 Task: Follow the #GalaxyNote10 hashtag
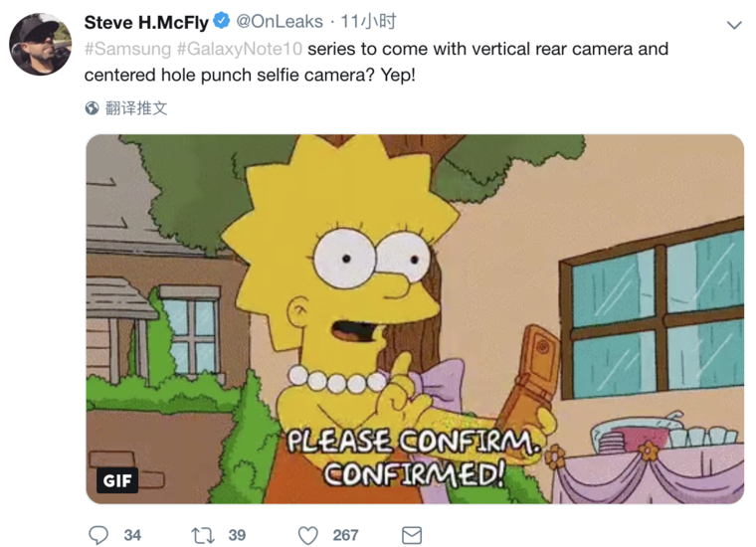(240, 49)
